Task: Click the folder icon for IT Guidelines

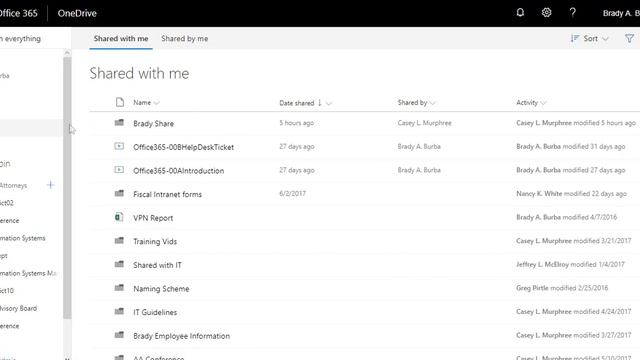Action: click(119, 311)
